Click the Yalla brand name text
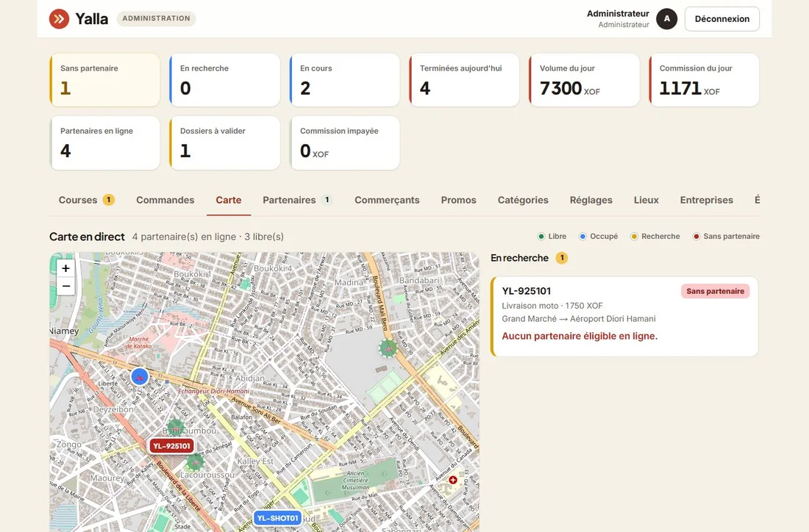The height and width of the screenshot is (532, 809). tap(92, 19)
